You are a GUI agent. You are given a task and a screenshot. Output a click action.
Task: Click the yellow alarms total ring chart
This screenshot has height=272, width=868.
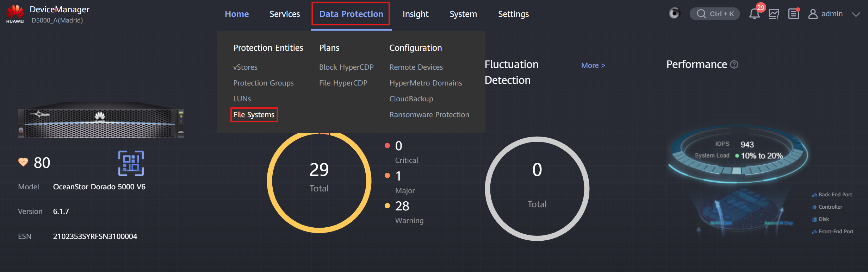[319, 181]
